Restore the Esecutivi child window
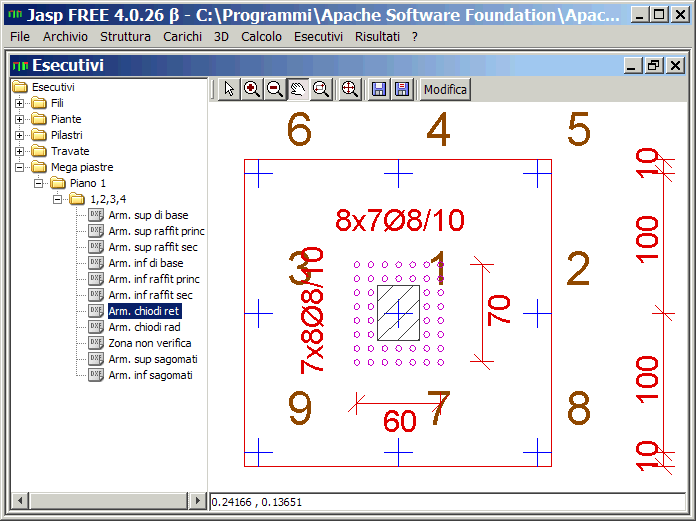This screenshot has height=521, width=696. 653,66
